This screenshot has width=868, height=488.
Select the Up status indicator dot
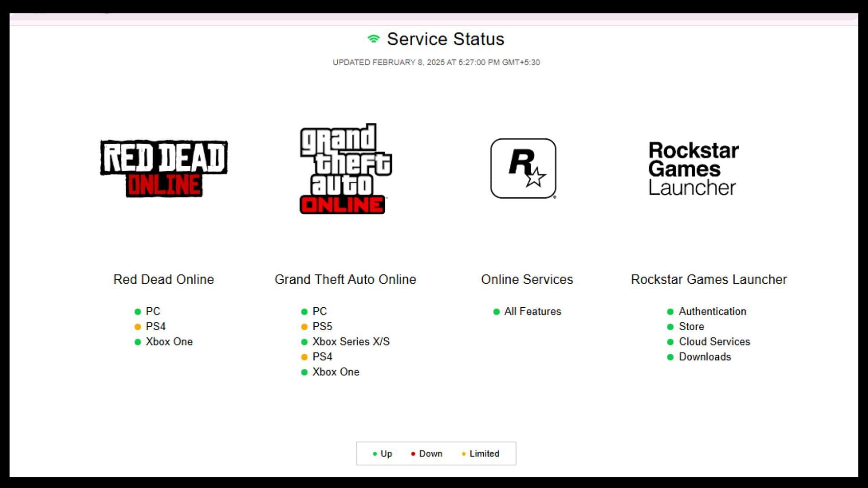[374, 454]
